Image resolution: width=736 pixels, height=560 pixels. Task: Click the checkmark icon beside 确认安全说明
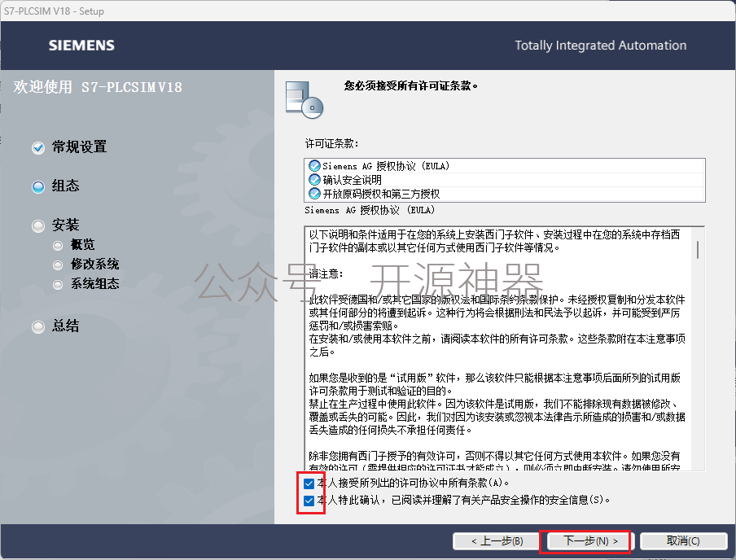coord(314,179)
